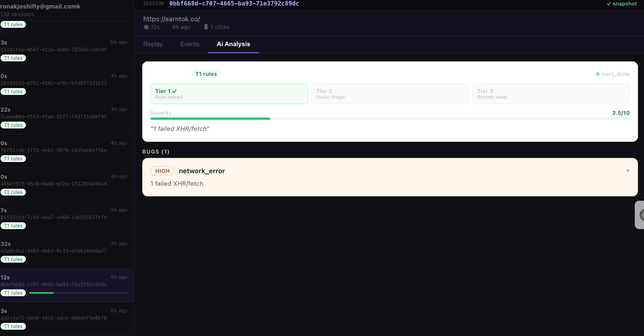
Task: Click the checkmark icon inside the Tier 1 card
Action: (175, 91)
